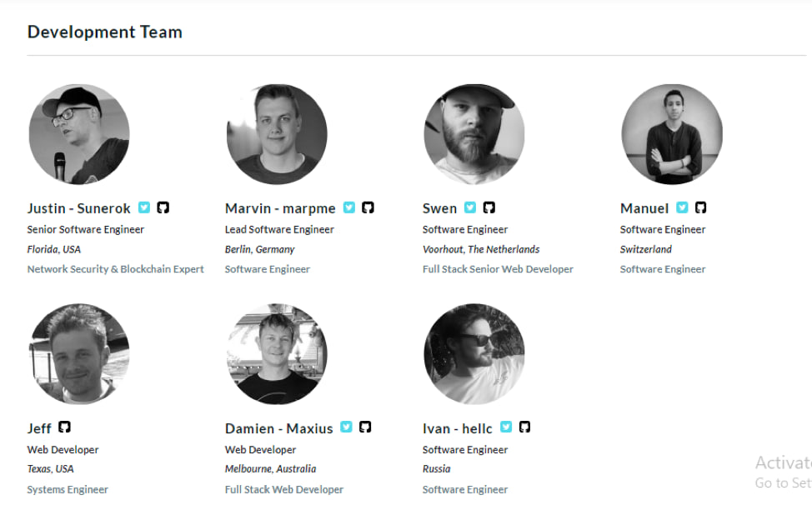
Task: Select Swen's bearded profile photo
Action: click(x=474, y=134)
